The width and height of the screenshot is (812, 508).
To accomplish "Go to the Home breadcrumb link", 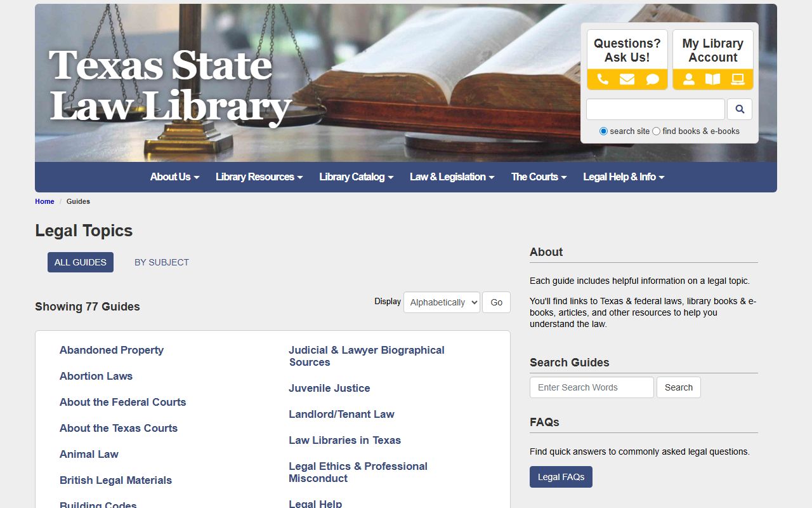I will 44,201.
